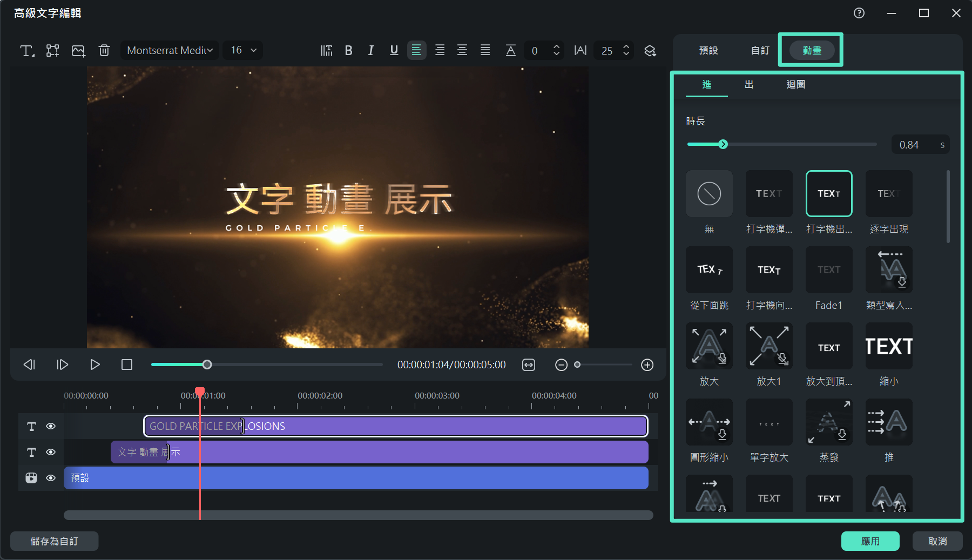Hide the 預設 track
The width and height of the screenshot is (972, 560).
click(x=51, y=478)
